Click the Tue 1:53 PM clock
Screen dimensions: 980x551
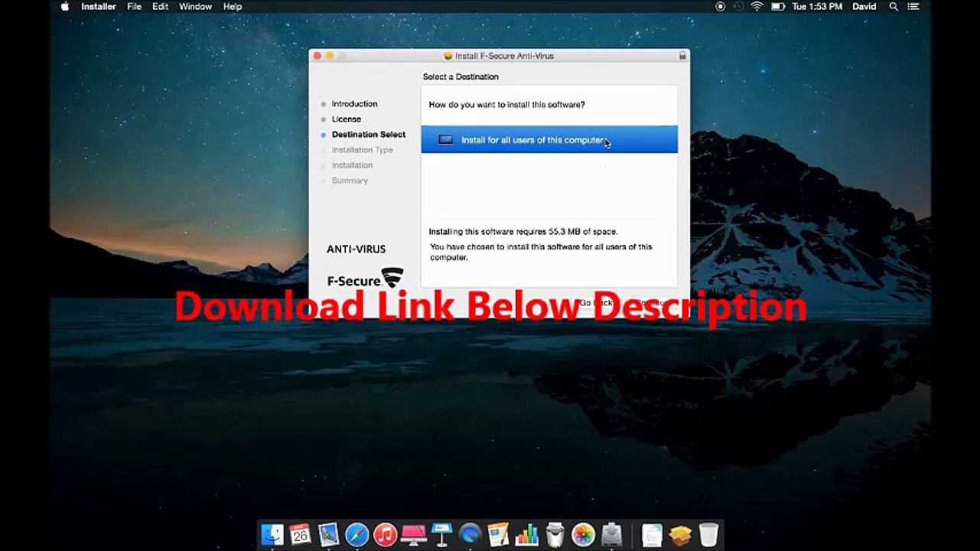coord(817,7)
